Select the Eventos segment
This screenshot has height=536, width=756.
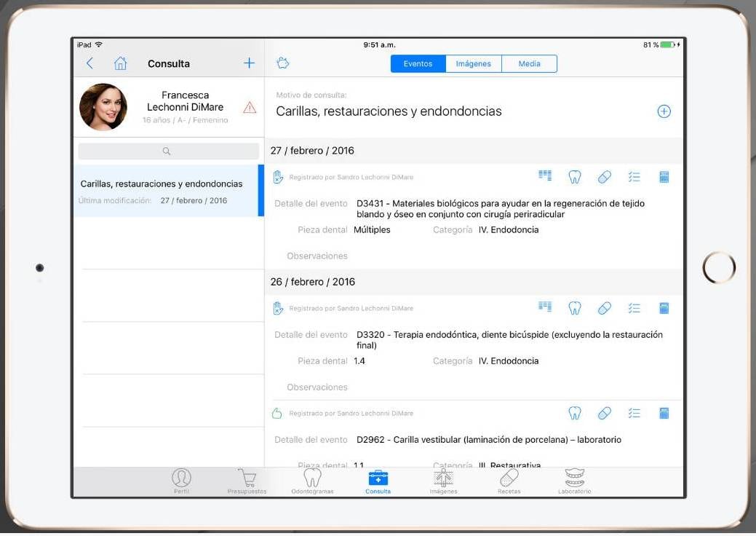coord(418,64)
